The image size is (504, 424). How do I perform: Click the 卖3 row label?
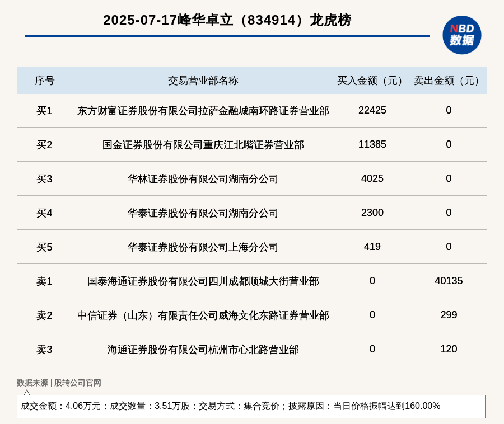point(44,349)
